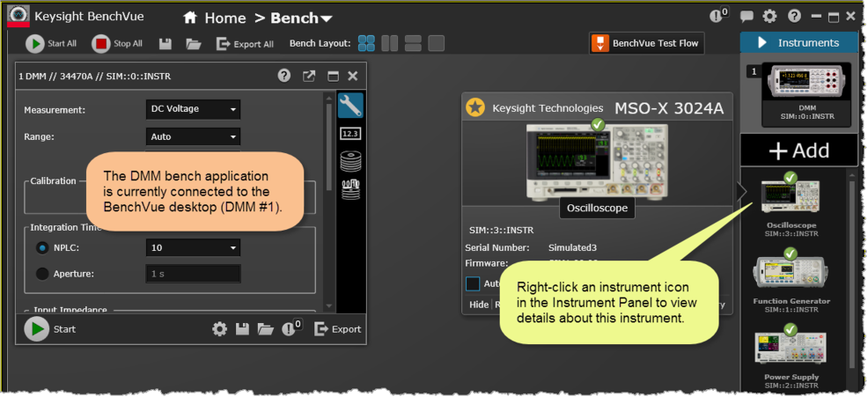Viewport: 868px width, 397px height.
Task: Select the Function Generator instrument thumbnail
Action: [791, 275]
